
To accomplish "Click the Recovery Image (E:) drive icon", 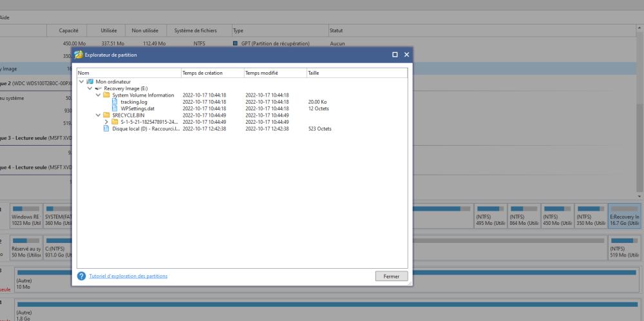I will (x=99, y=88).
